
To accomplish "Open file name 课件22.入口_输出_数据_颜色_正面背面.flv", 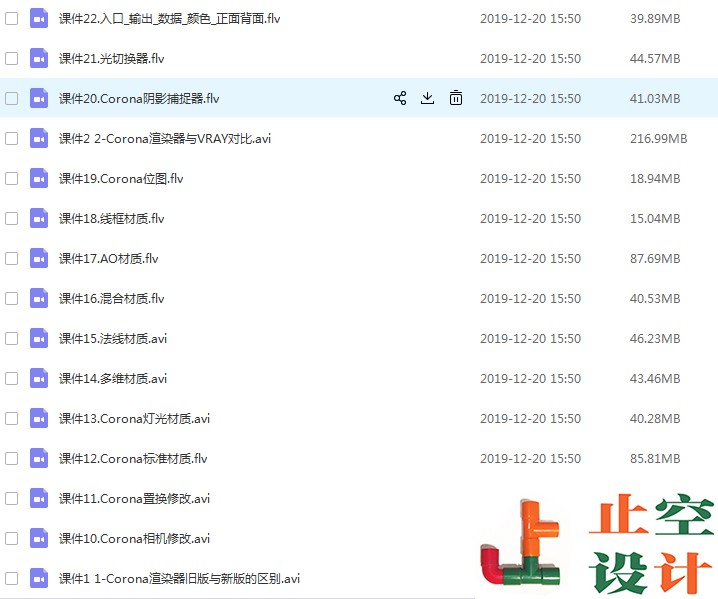I will [x=169, y=19].
